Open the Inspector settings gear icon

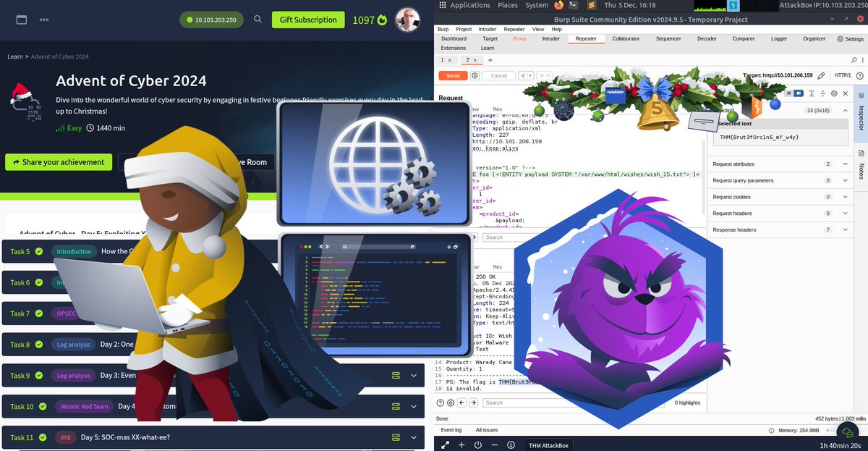(x=834, y=93)
